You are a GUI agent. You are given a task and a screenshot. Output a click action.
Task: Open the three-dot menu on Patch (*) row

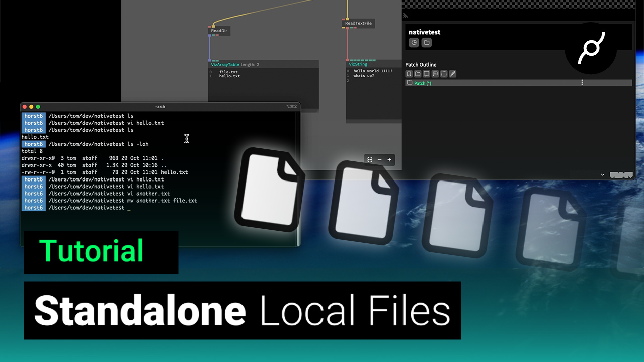pyautogui.click(x=582, y=82)
